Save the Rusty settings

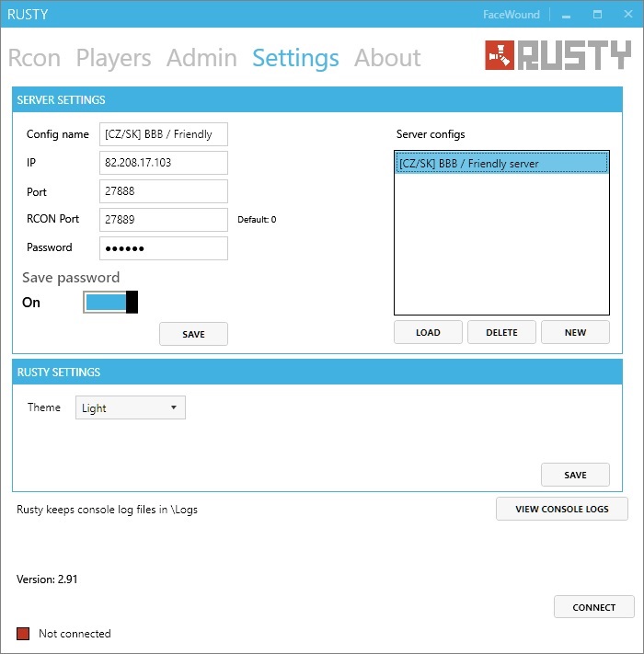click(575, 475)
